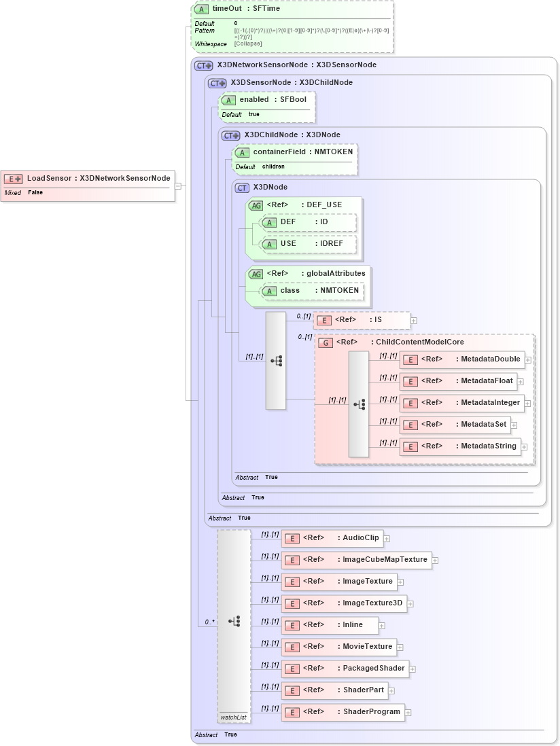
Task: Collapse the LoadSensor node connector box
Action: pos(178,186)
